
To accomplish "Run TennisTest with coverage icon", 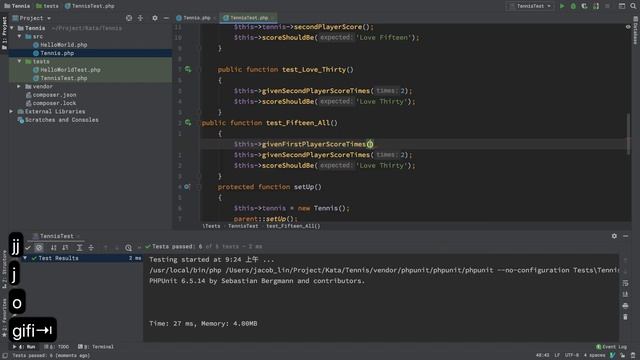I will click(x=584, y=6).
